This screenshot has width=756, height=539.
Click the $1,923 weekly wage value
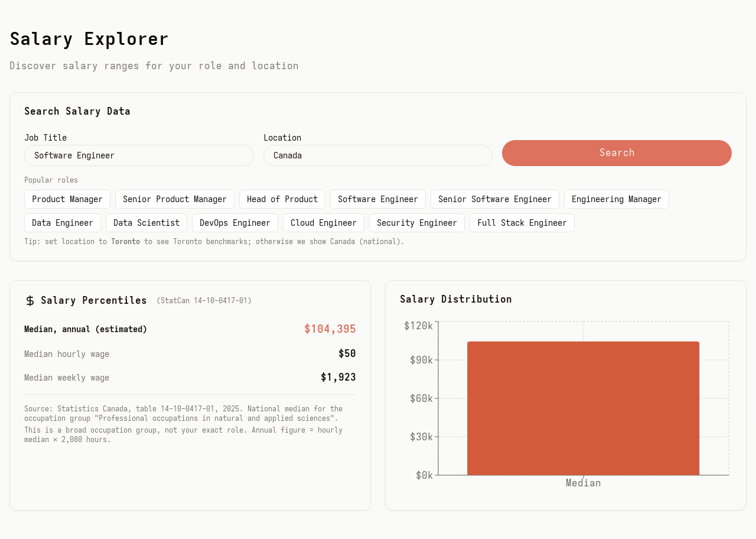tap(338, 378)
